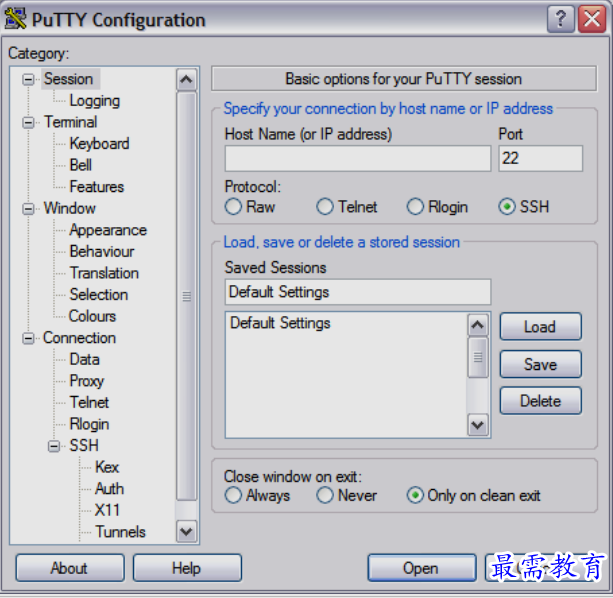613x598 pixels.
Task: Choose Always for close window on exit
Action: click(233, 495)
